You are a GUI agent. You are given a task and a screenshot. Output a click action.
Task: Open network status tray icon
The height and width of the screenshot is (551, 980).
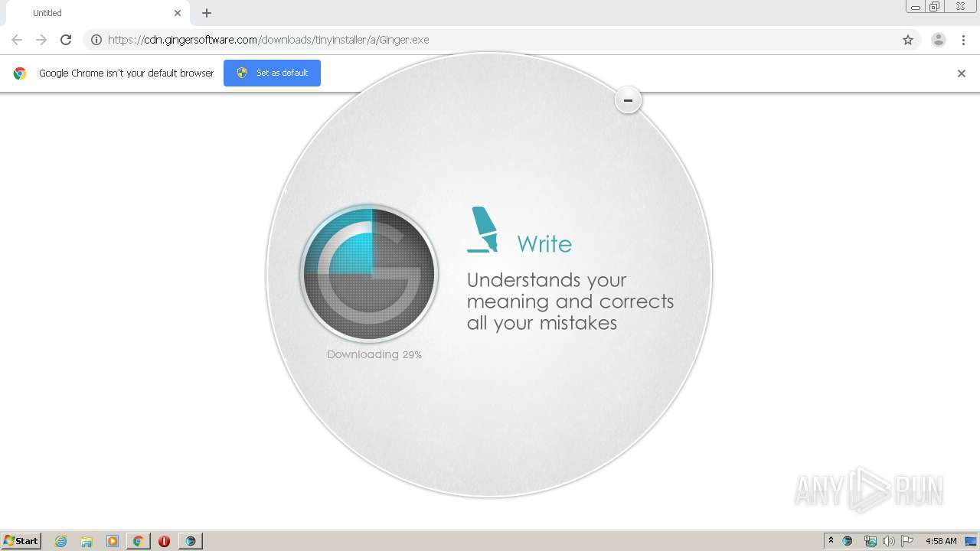[x=870, y=541]
